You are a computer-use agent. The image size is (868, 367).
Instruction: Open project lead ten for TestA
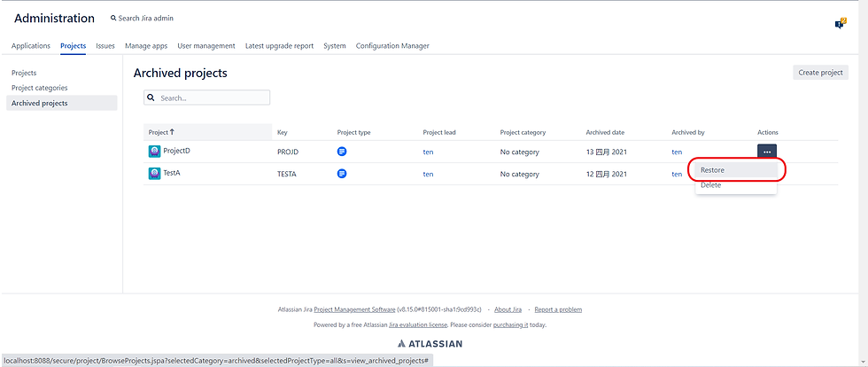click(428, 174)
